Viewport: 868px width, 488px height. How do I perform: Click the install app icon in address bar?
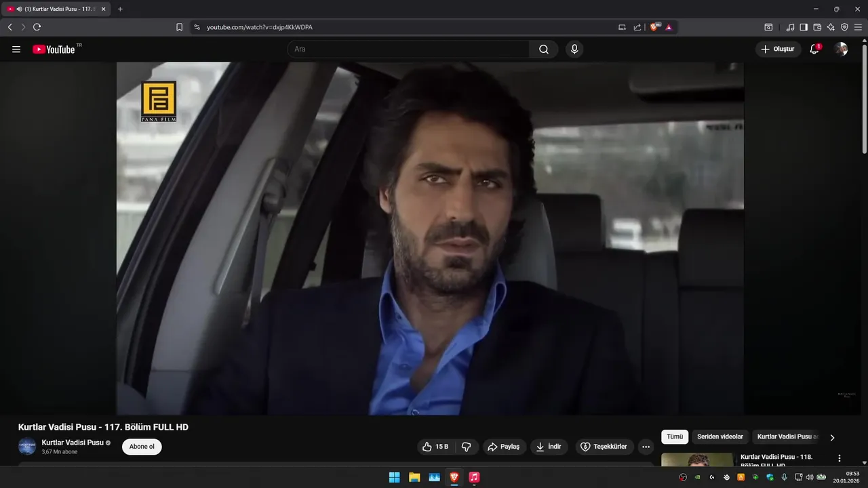point(623,27)
